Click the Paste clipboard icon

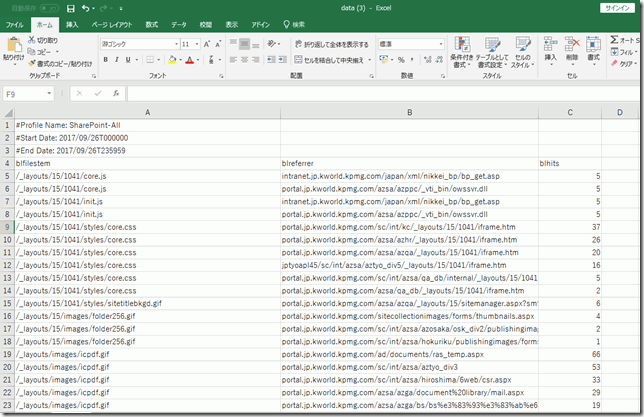[x=14, y=45]
